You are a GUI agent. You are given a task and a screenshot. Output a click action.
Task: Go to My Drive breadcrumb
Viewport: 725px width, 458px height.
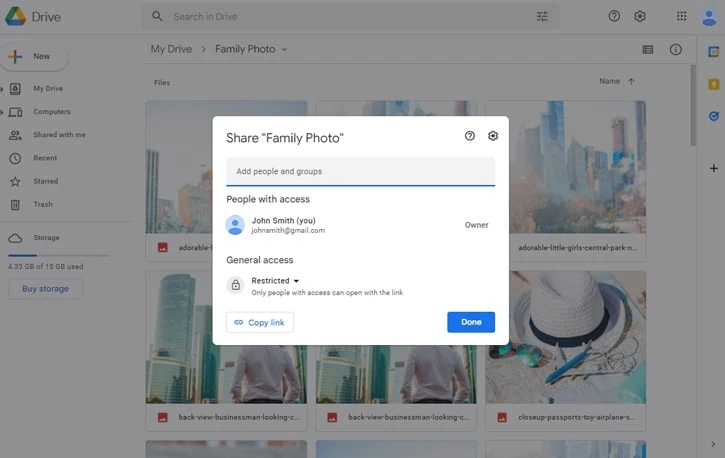(171, 49)
